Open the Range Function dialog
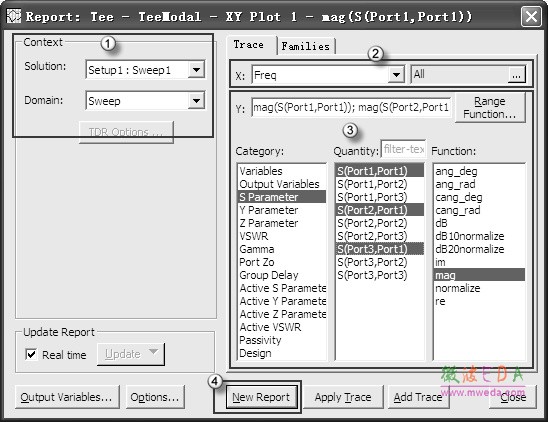Image resolution: width=548 pixels, height=422 pixels. point(490,108)
